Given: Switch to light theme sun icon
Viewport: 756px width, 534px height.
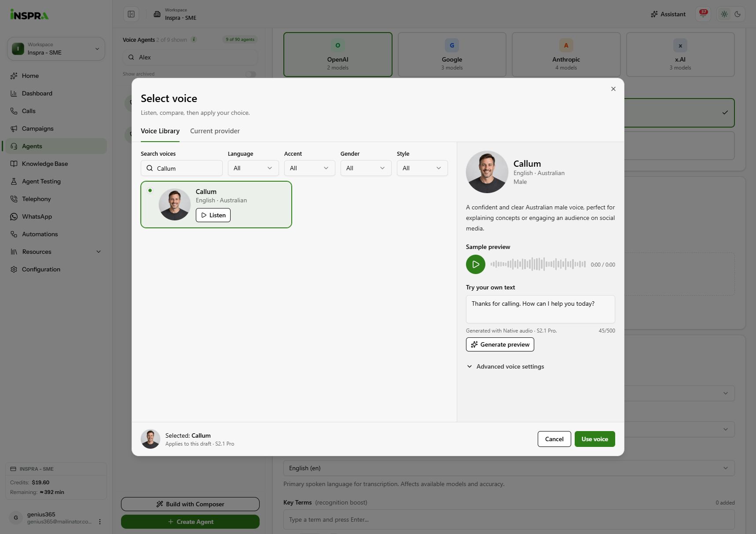Looking at the screenshot, I should 724,14.
